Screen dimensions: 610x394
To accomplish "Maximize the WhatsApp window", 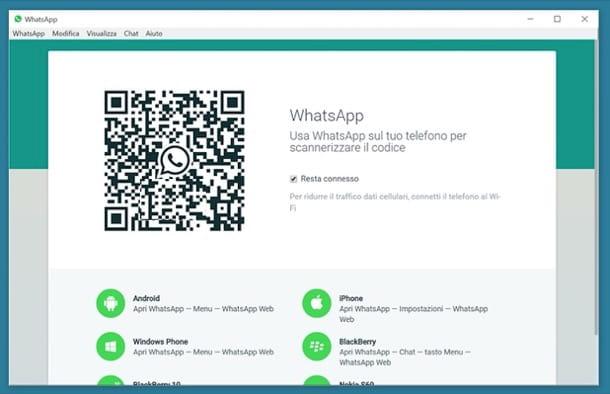I will click(557, 19).
